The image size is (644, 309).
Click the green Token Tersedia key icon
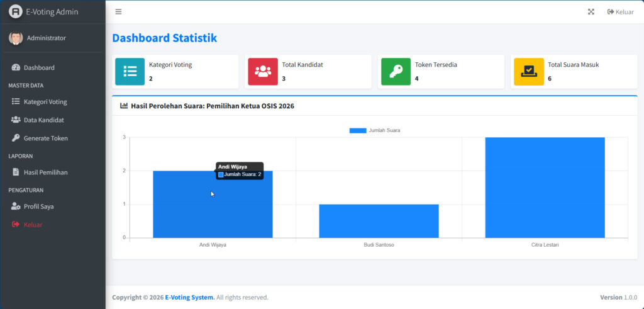coord(396,71)
